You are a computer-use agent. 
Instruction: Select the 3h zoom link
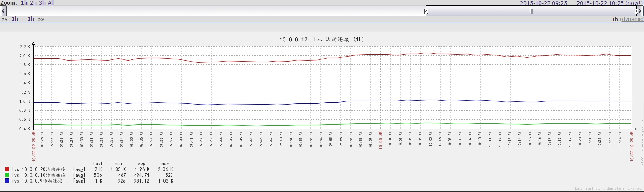(x=42, y=3)
